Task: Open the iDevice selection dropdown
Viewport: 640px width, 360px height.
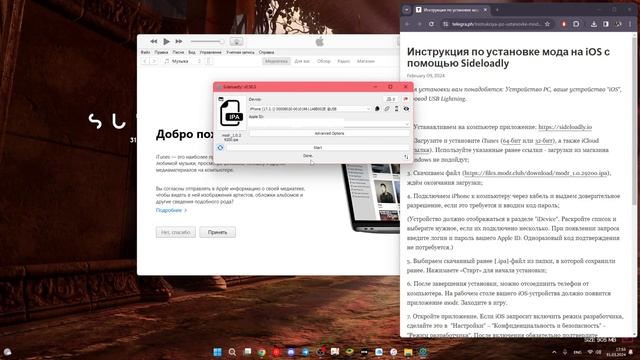Action: click(310, 109)
